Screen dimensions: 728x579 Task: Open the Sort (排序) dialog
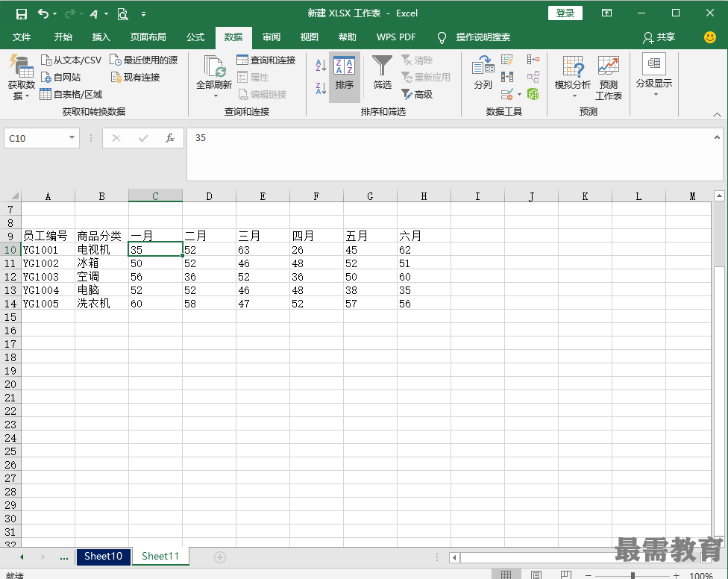pos(345,77)
